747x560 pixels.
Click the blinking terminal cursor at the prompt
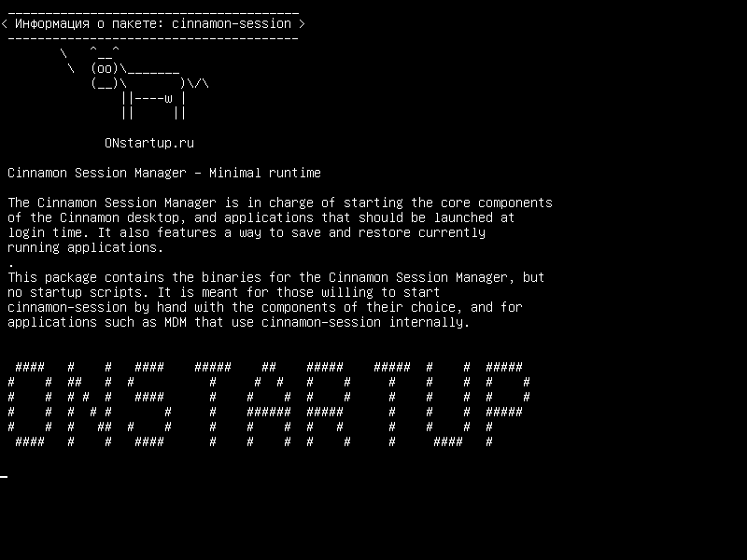point(4,476)
